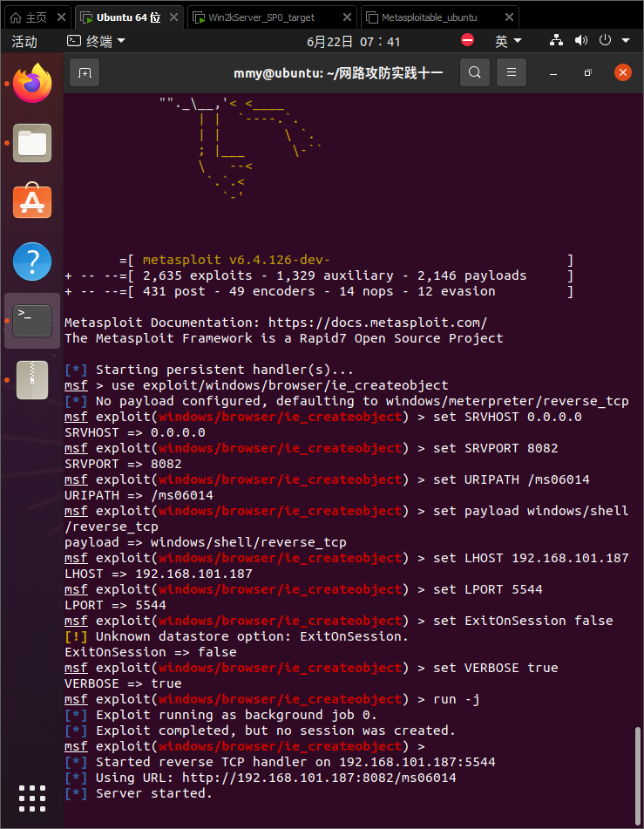This screenshot has width=644, height=829.
Task: Click the 'LPORT => 5544' line
Action: tap(115, 605)
